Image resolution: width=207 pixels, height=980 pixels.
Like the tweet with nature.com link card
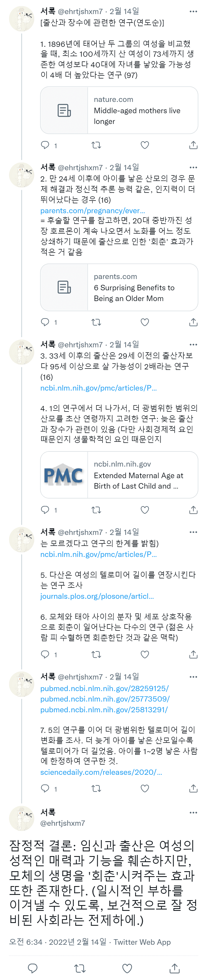(145, 145)
